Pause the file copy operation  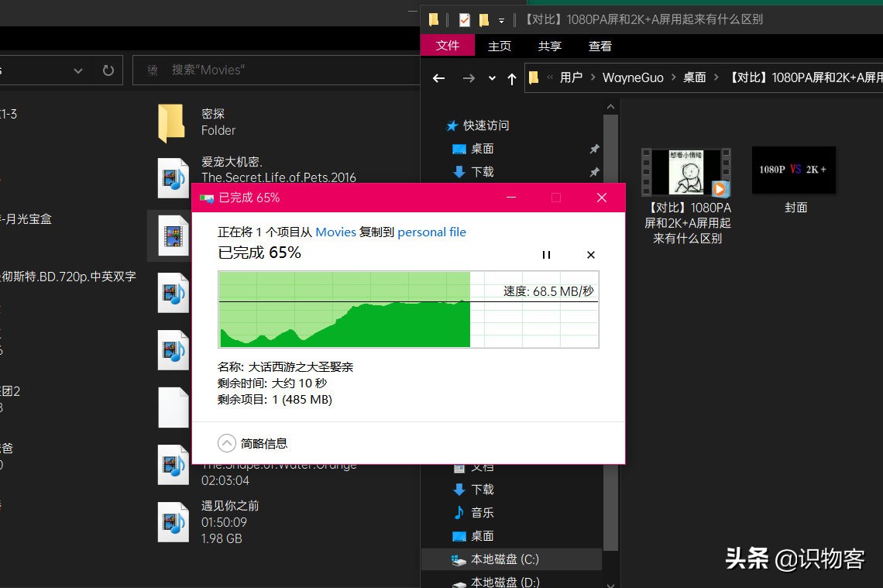[x=546, y=254]
